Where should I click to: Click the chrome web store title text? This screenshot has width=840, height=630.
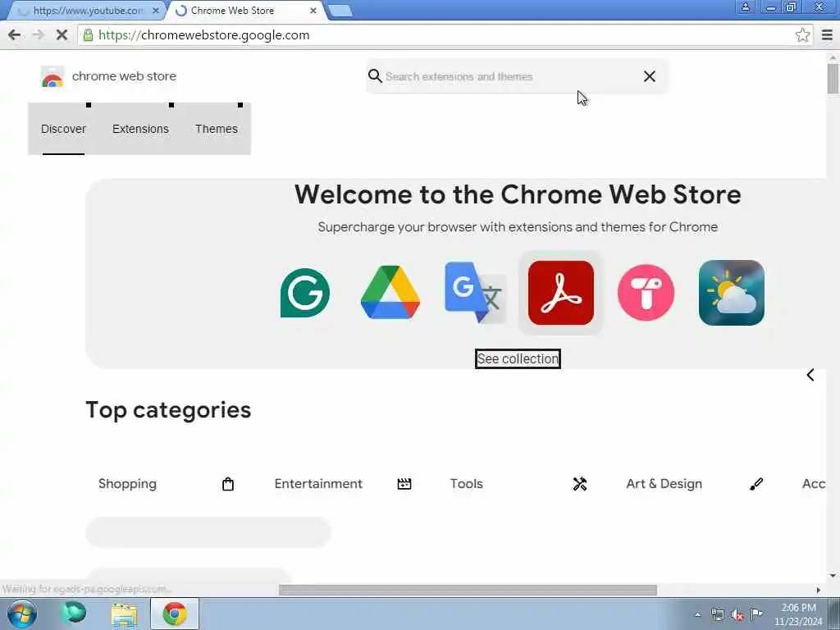[x=125, y=76]
